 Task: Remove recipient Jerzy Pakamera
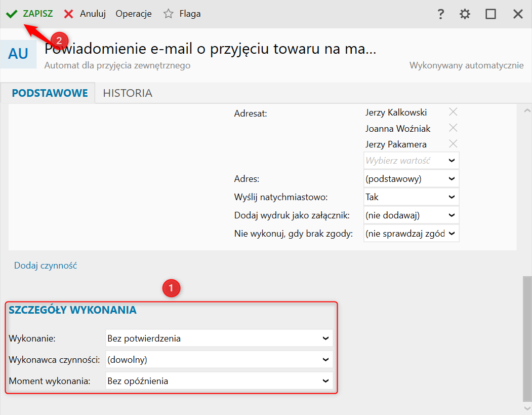453,144
